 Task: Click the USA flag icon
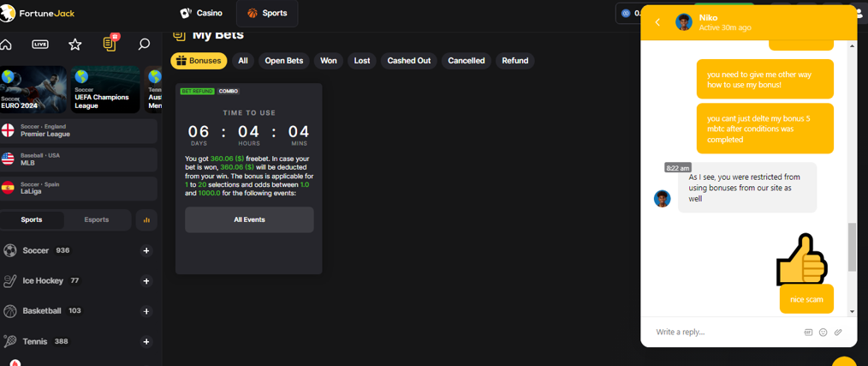pos(8,159)
